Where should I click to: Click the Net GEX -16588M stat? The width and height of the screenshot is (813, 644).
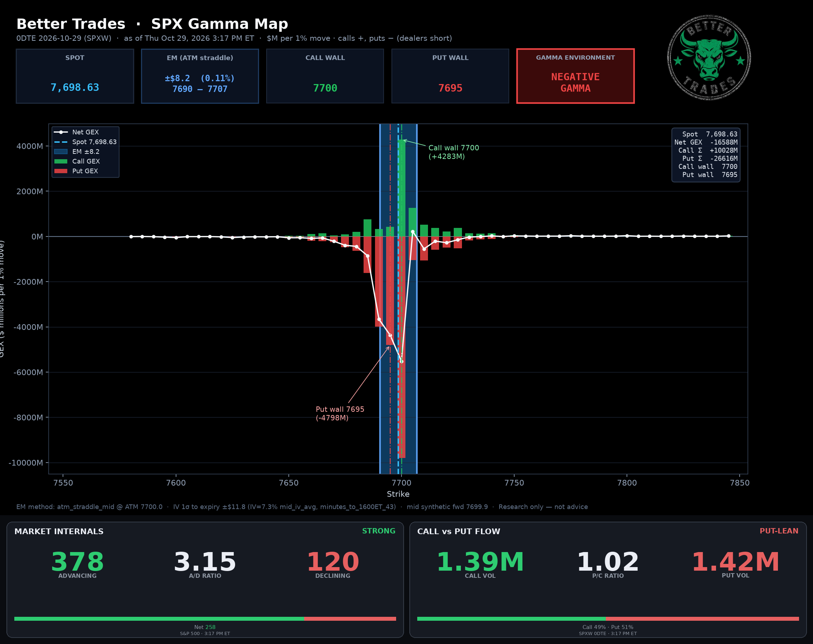706,142
